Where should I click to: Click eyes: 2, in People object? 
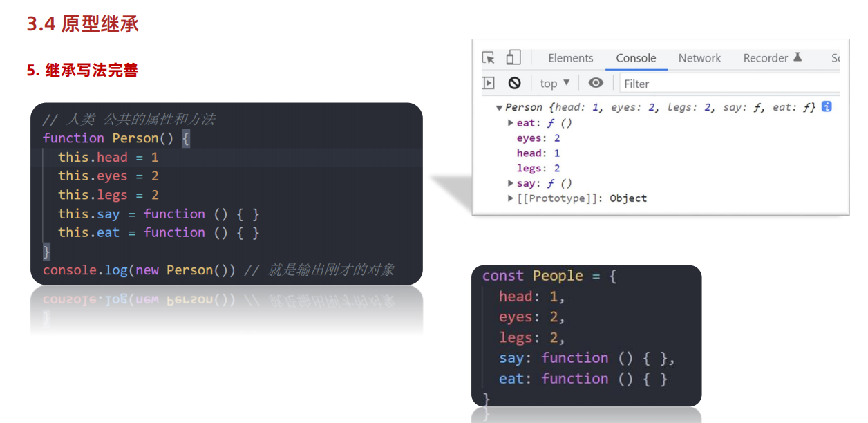(532, 317)
